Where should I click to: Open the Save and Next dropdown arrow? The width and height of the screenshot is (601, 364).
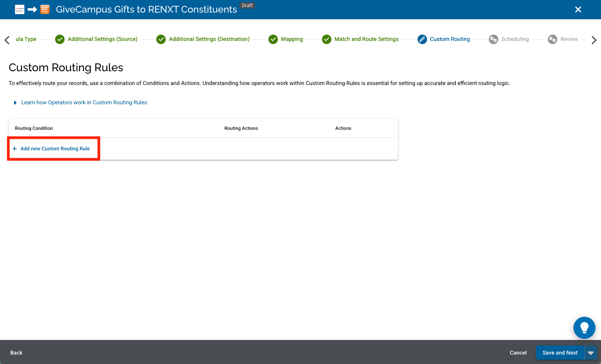(591, 353)
